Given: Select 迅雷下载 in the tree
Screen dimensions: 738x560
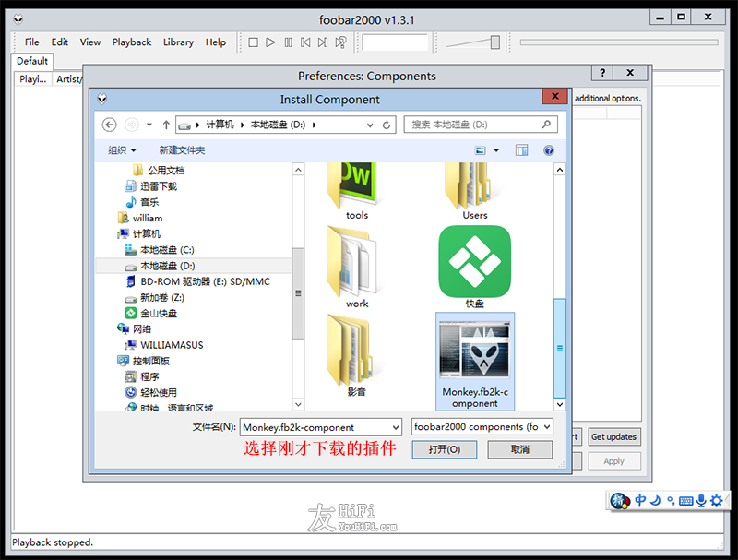Looking at the screenshot, I should 150,186.
